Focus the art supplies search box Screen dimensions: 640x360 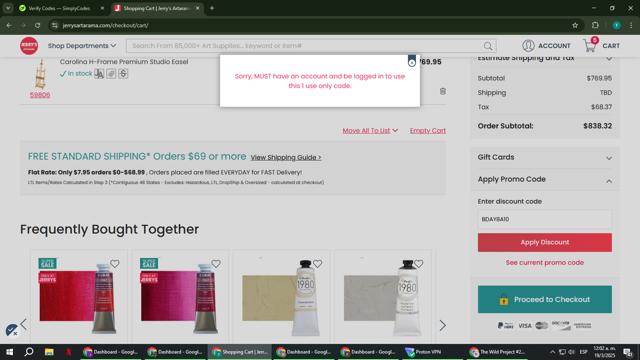(306, 46)
